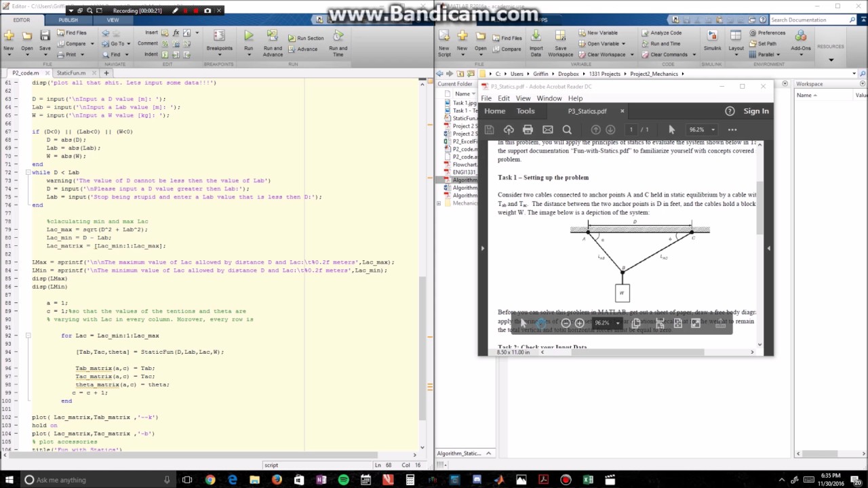
Task: Add a new editor tab with plus
Action: [x=106, y=73]
